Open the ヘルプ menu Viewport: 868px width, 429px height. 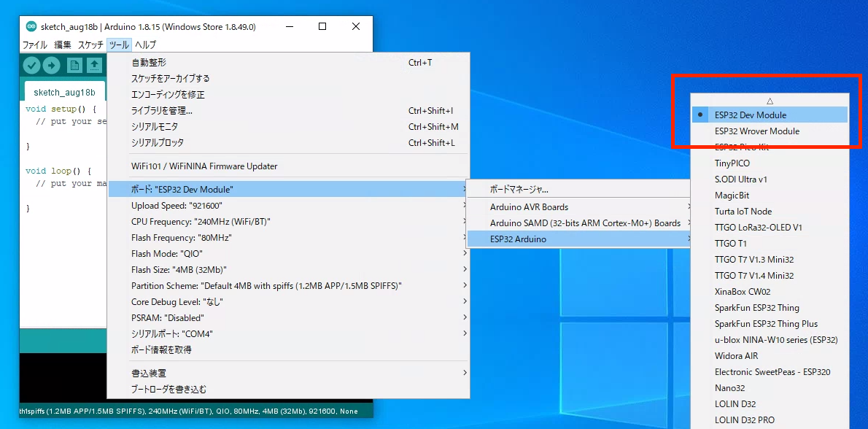click(146, 45)
